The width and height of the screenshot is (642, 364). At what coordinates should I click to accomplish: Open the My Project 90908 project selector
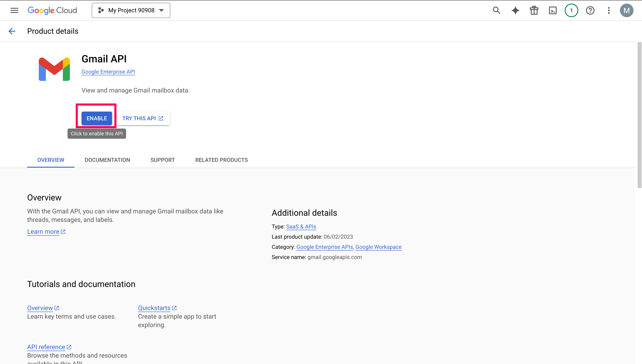coord(131,10)
